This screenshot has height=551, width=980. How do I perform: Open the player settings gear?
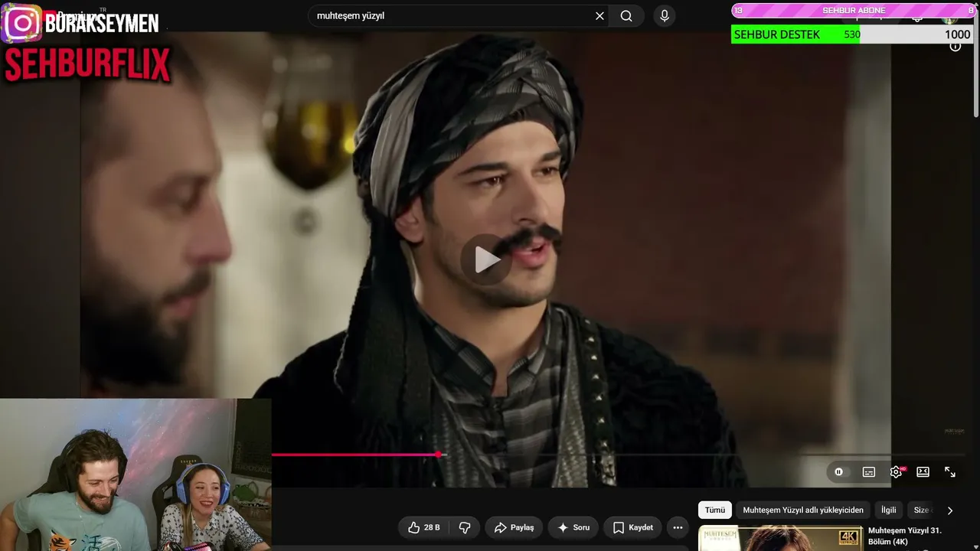(x=896, y=472)
